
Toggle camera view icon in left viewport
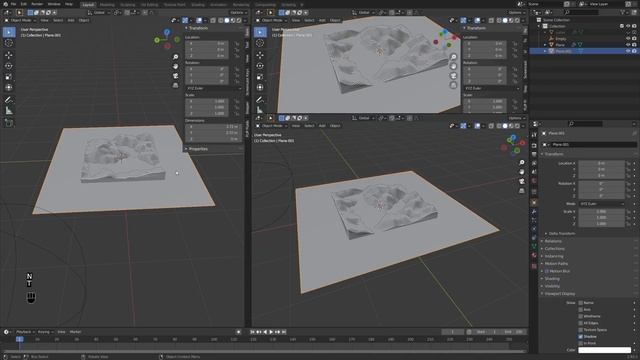(176, 76)
